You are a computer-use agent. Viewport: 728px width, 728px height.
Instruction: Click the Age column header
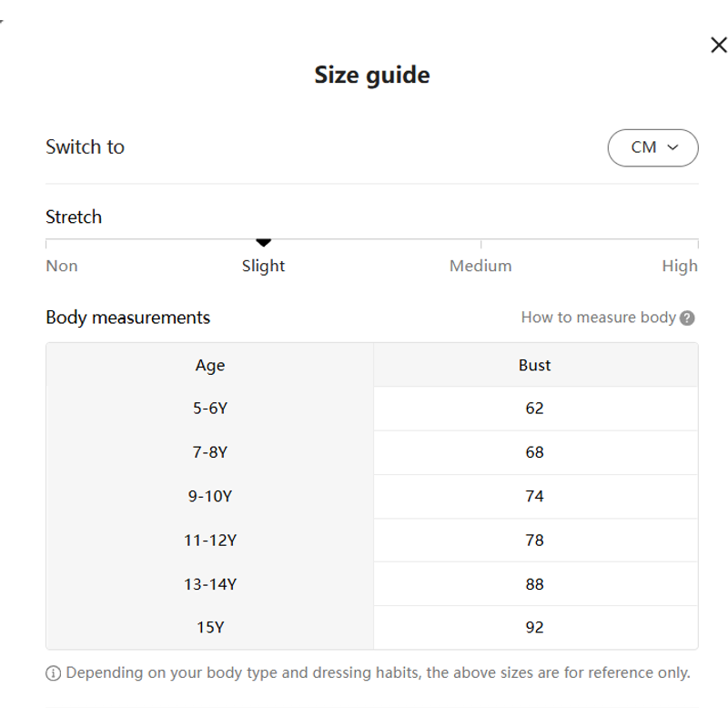click(210, 365)
